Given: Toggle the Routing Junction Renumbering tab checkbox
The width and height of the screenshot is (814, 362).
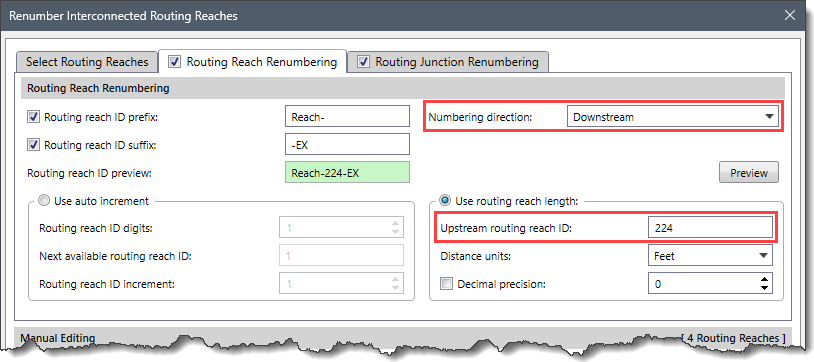Looking at the screenshot, I should tap(364, 62).
